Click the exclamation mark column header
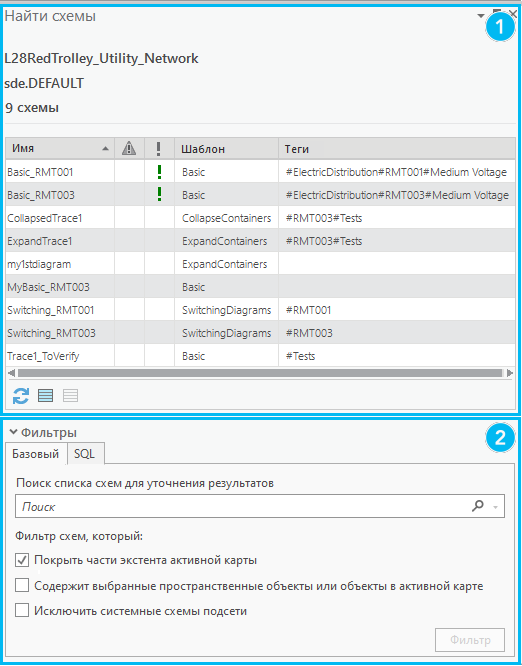522x666 pixels. pos(159,149)
